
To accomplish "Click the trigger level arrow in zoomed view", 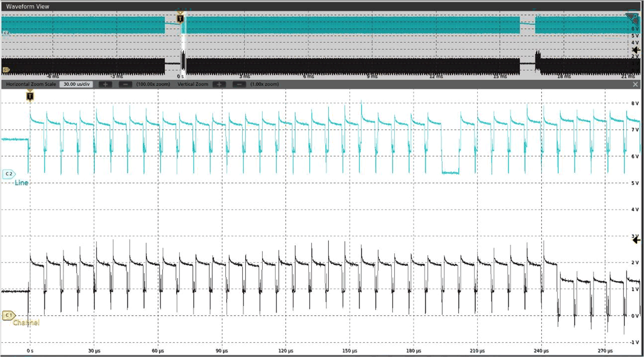I will 636,240.
